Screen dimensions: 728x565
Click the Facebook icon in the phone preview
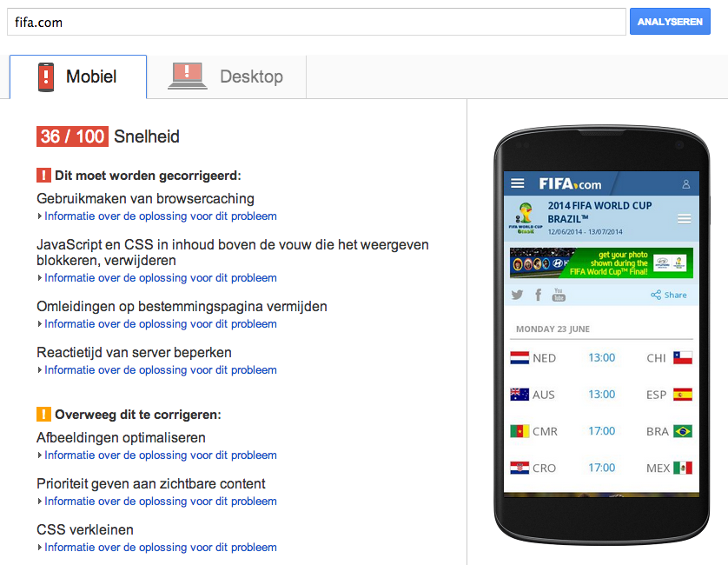coord(538,295)
